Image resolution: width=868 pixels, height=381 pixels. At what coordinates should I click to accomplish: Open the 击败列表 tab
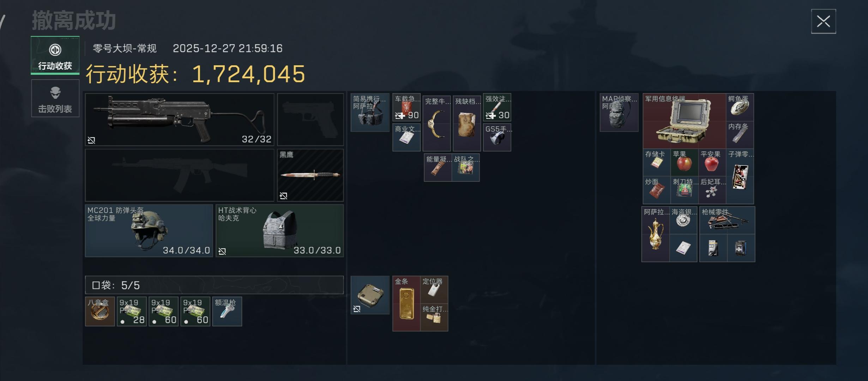55,98
